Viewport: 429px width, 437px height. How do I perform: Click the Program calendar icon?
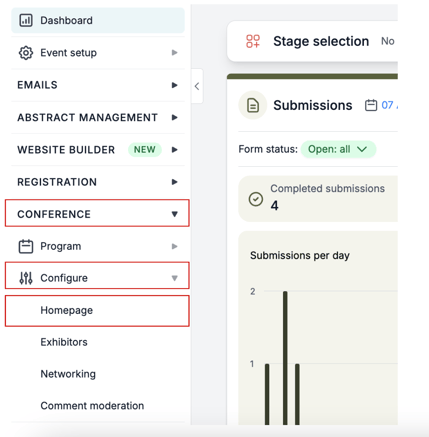[x=26, y=246]
